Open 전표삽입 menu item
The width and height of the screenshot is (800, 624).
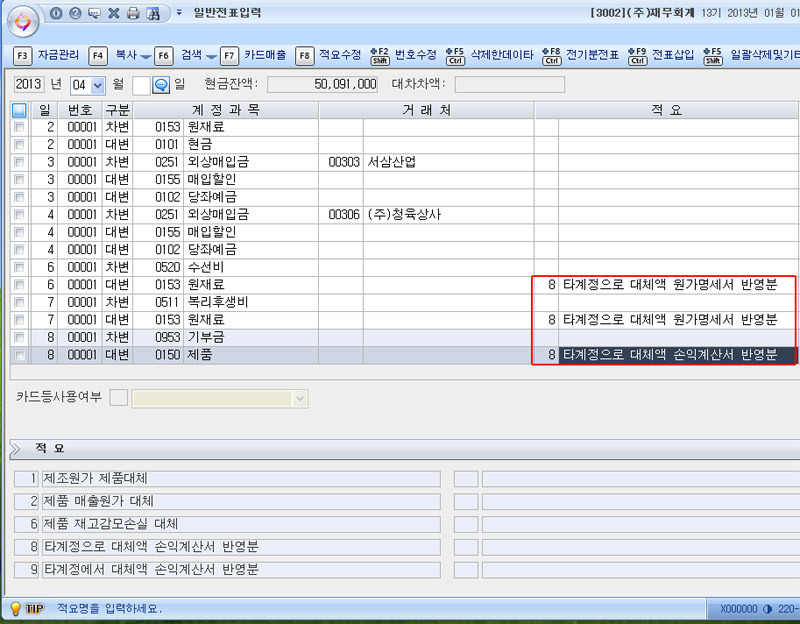[x=673, y=55]
